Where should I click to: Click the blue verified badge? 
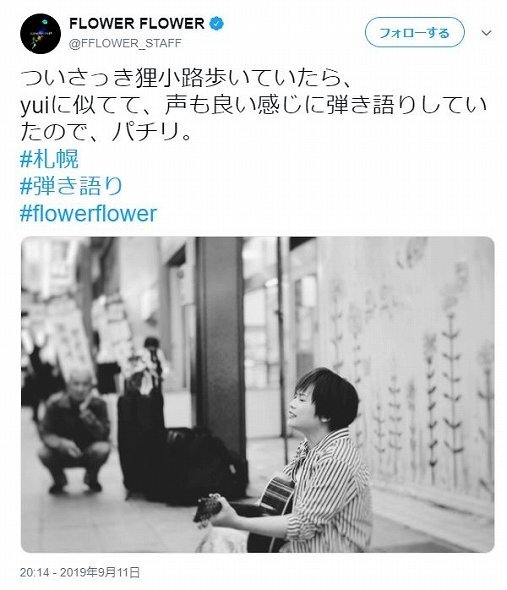216,23
